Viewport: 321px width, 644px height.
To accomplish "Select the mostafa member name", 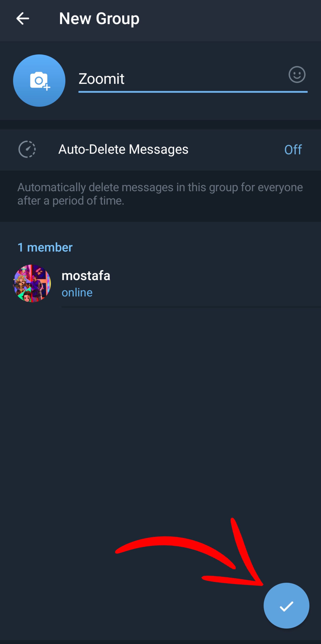I will [86, 276].
